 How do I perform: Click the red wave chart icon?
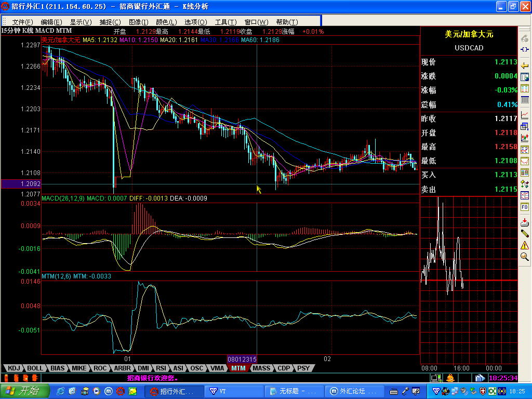525,161
